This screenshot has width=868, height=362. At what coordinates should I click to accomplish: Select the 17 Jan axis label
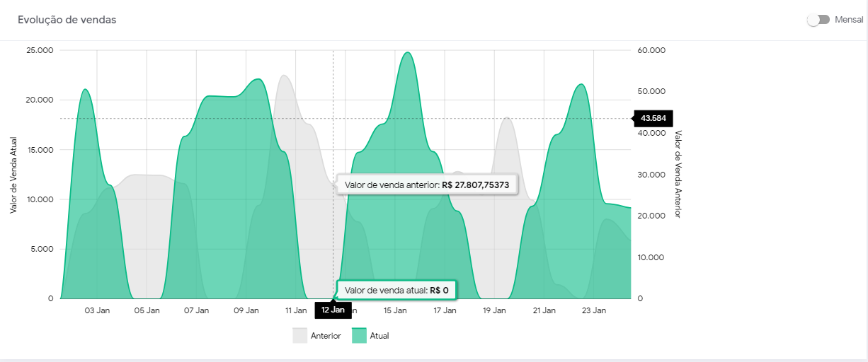[445, 310]
